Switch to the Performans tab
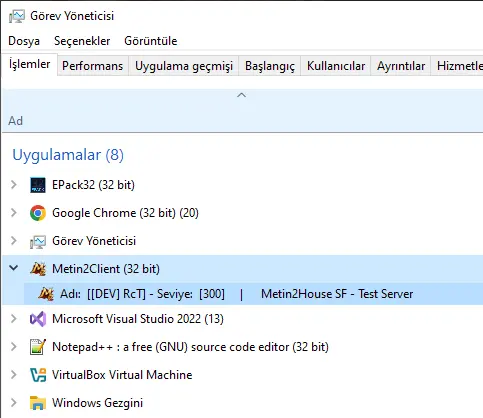This screenshot has width=483, height=418. coord(93,66)
